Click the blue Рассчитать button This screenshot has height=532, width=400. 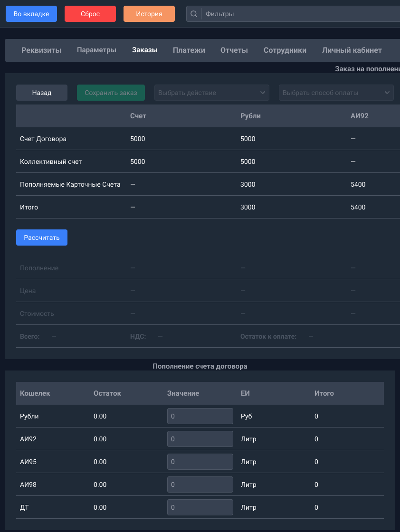[x=42, y=237]
